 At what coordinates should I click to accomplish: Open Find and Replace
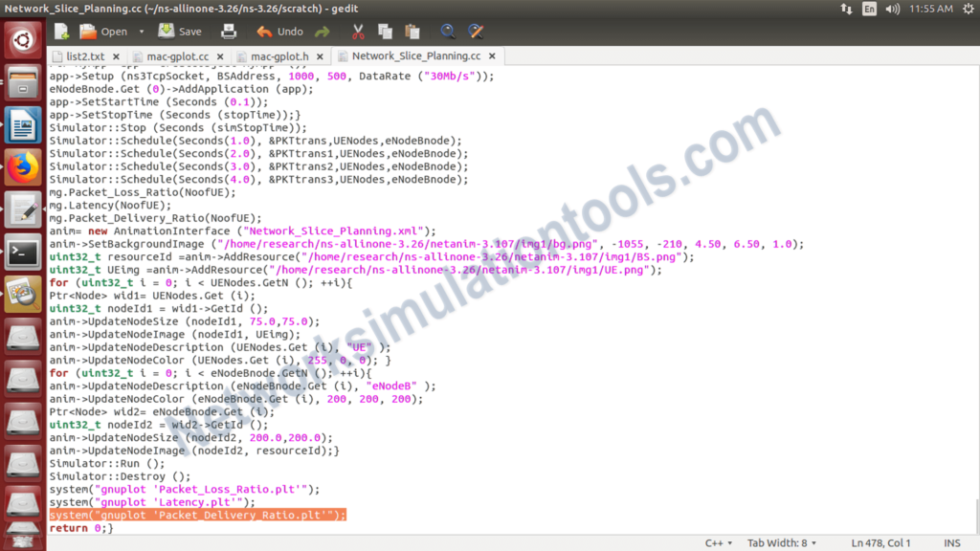[x=475, y=31]
